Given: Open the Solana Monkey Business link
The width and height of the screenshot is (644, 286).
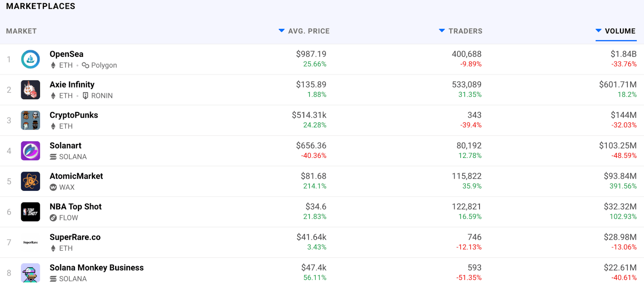Looking at the screenshot, I should tap(97, 268).
